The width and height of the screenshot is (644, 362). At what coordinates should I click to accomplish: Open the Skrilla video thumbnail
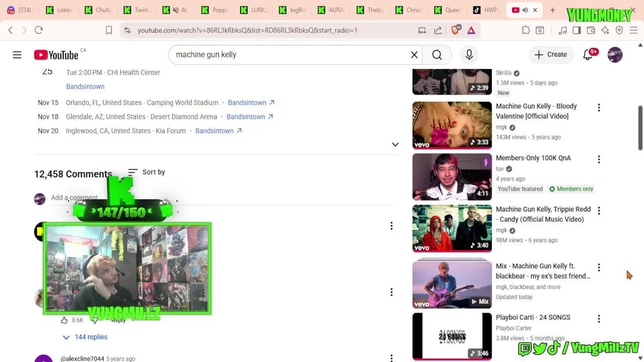pyautogui.click(x=452, y=82)
